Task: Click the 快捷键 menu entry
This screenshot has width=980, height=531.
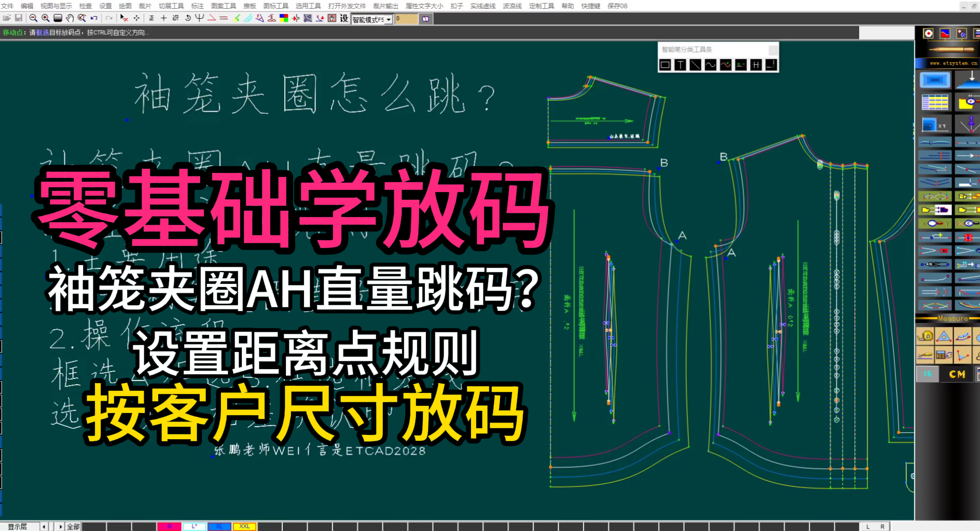Action: (591, 6)
